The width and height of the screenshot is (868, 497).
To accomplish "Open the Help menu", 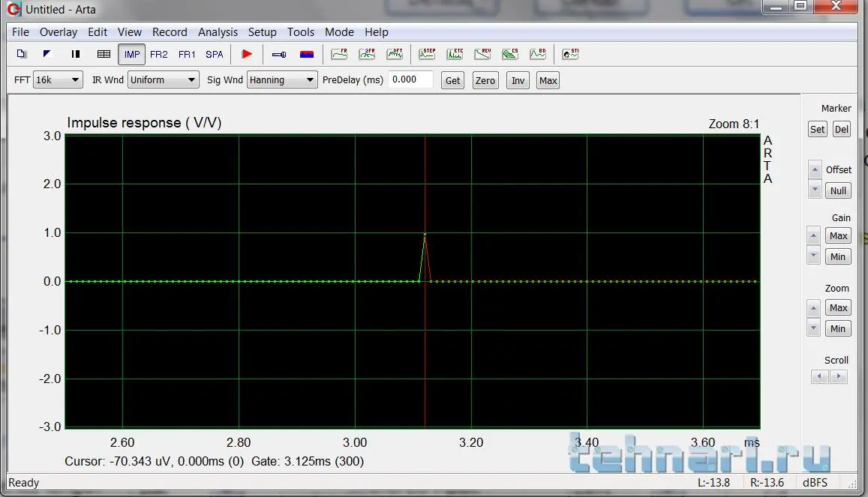I will [377, 32].
